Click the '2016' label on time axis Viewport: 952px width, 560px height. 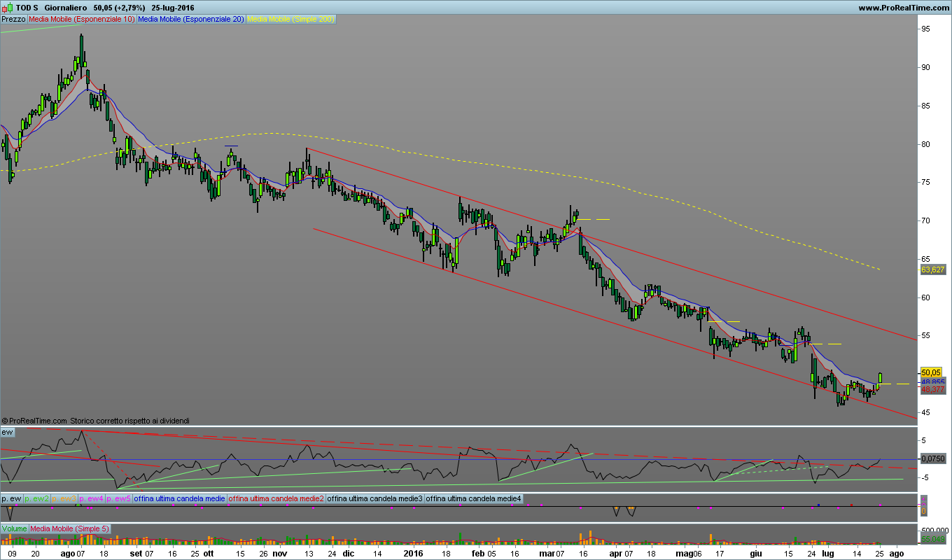pos(414,553)
